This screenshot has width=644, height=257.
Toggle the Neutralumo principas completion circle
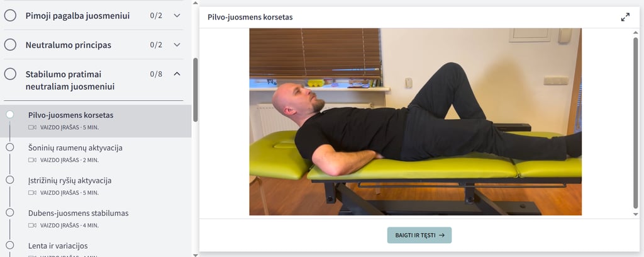10,45
